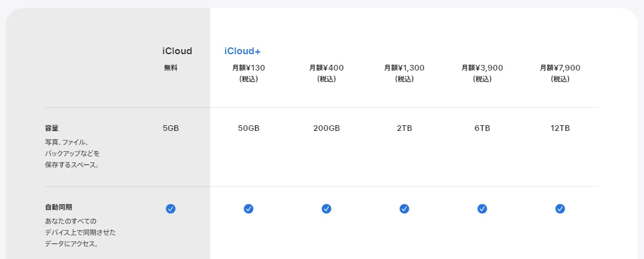
Task: Click the 月額¥130 price
Action: point(248,68)
